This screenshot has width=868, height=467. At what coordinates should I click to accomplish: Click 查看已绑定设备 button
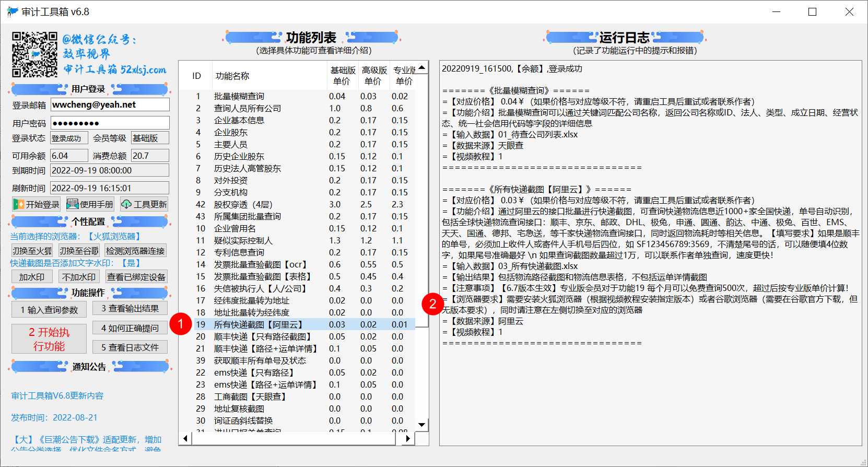(136, 277)
